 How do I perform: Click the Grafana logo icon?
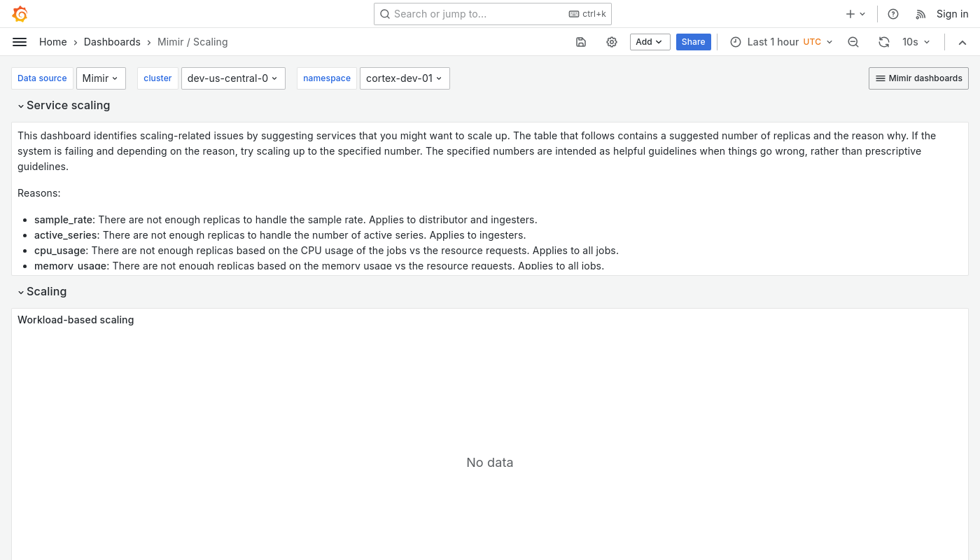coord(20,14)
